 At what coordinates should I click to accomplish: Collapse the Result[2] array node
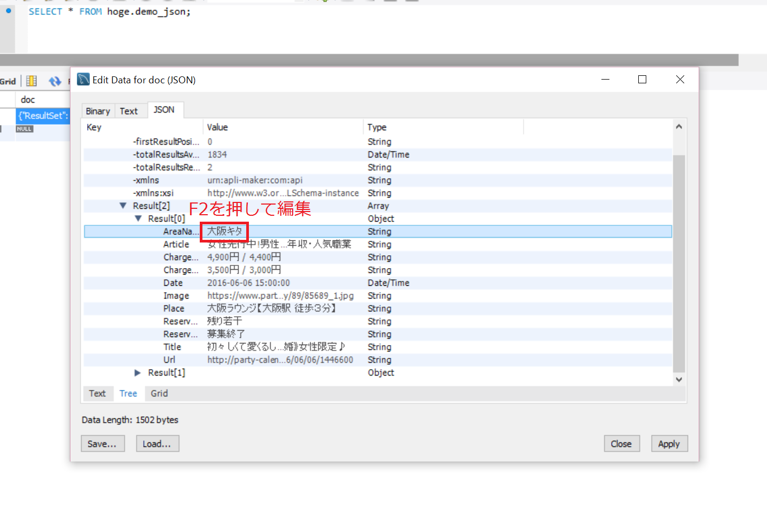pyautogui.click(x=123, y=206)
